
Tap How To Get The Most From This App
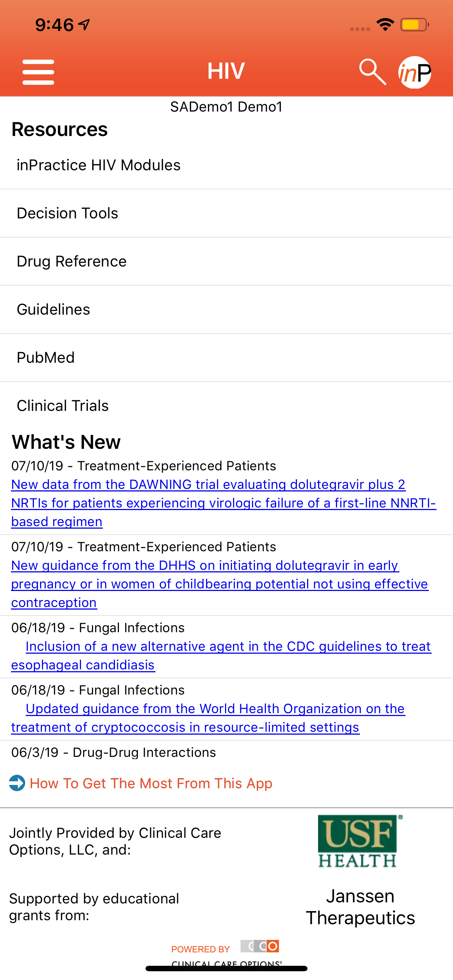tap(151, 783)
